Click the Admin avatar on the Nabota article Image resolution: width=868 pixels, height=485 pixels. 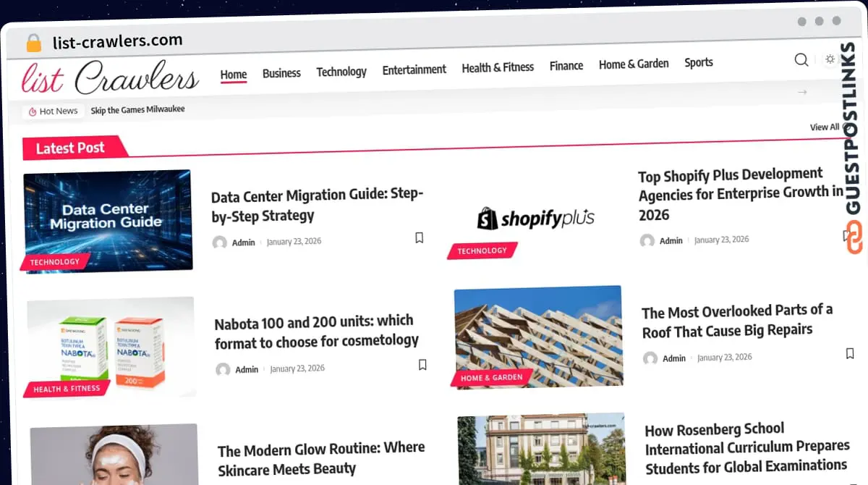point(223,370)
